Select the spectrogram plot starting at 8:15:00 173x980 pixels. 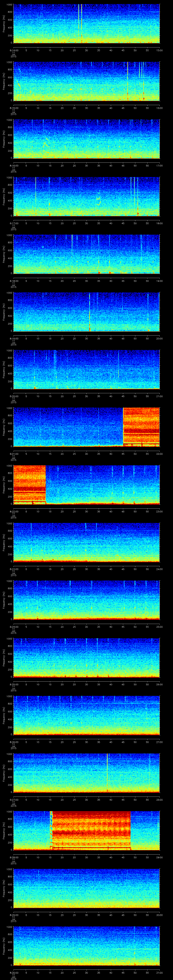click(x=87, y=81)
